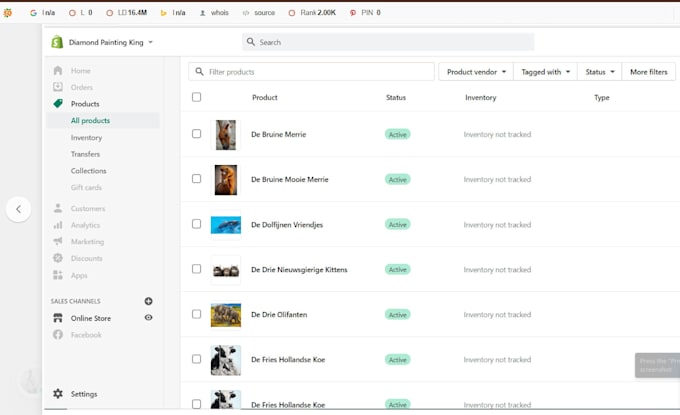This screenshot has height=415, width=680.
Task: Check the De Bruine Mooie Merrie checkbox
Action: point(196,179)
